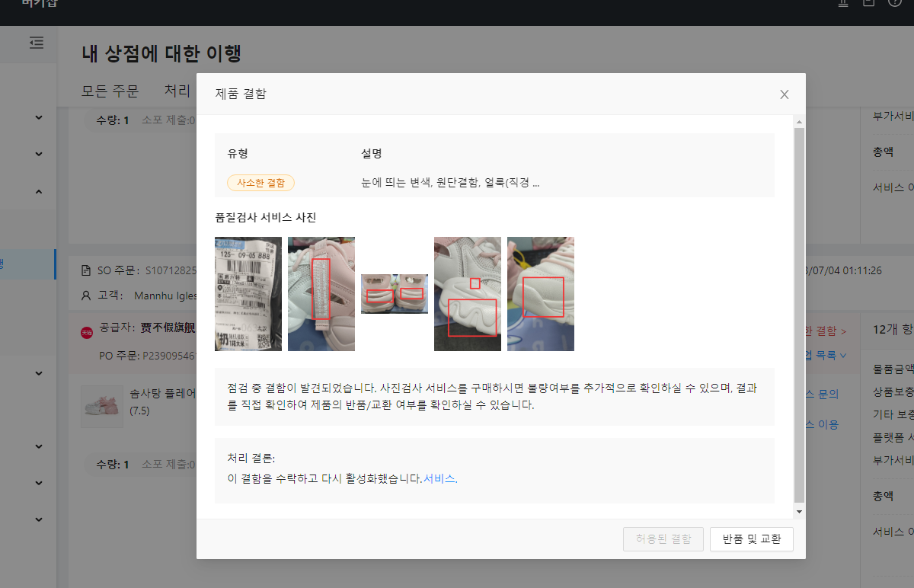Click the 반품 및 교환 button
This screenshot has width=914, height=588.
click(x=751, y=538)
